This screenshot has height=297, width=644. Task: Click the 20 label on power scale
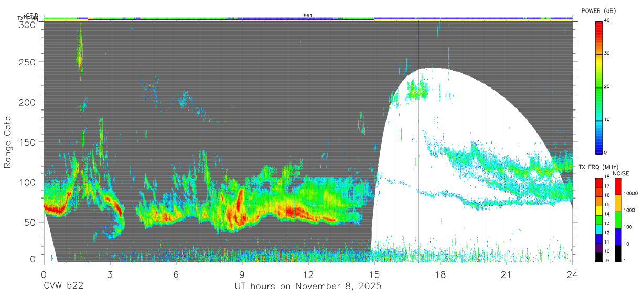pyautogui.click(x=607, y=86)
